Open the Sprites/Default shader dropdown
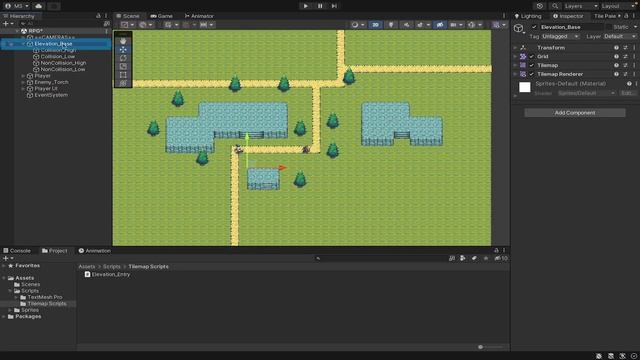640x360 pixels. (x=586, y=93)
